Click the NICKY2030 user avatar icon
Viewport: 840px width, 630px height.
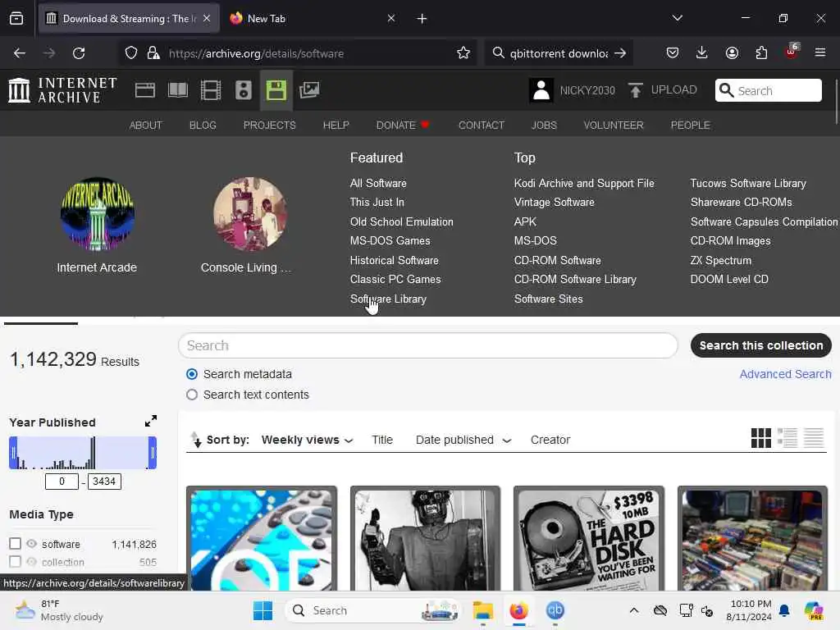pyautogui.click(x=541, y=90)
